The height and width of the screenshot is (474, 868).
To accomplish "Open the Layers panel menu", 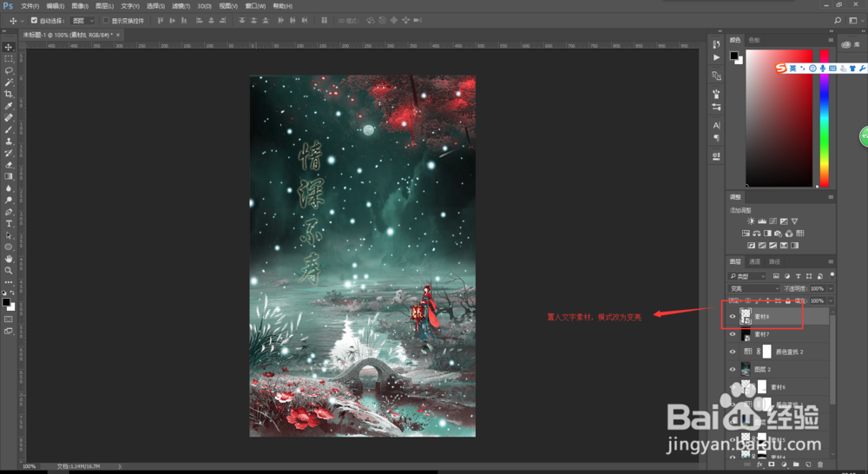I will [831, 261].
